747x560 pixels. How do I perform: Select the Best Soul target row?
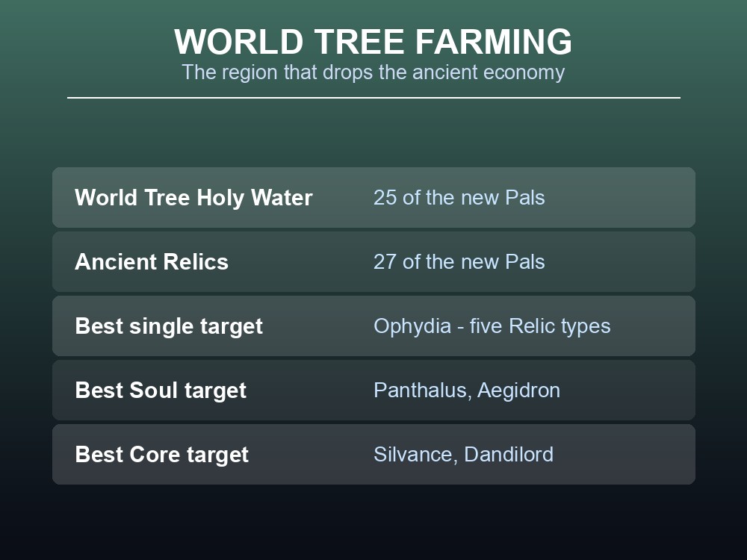373,390
